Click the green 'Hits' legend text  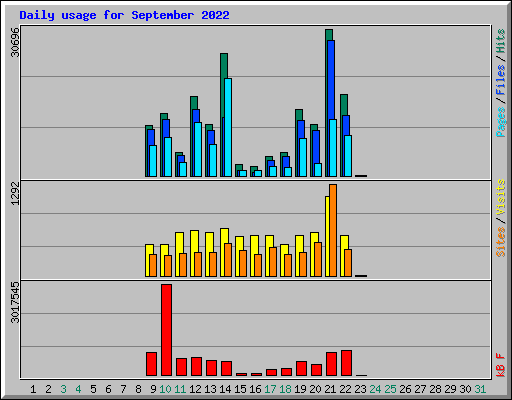pyautogui.click(x=500, y=41)
